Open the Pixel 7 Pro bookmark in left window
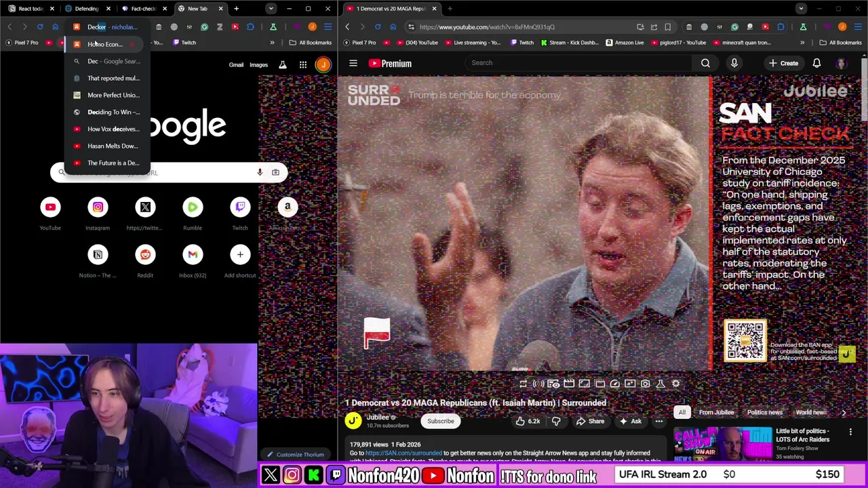Viewport: 868px width, 488px height. (x=22, y=43)
